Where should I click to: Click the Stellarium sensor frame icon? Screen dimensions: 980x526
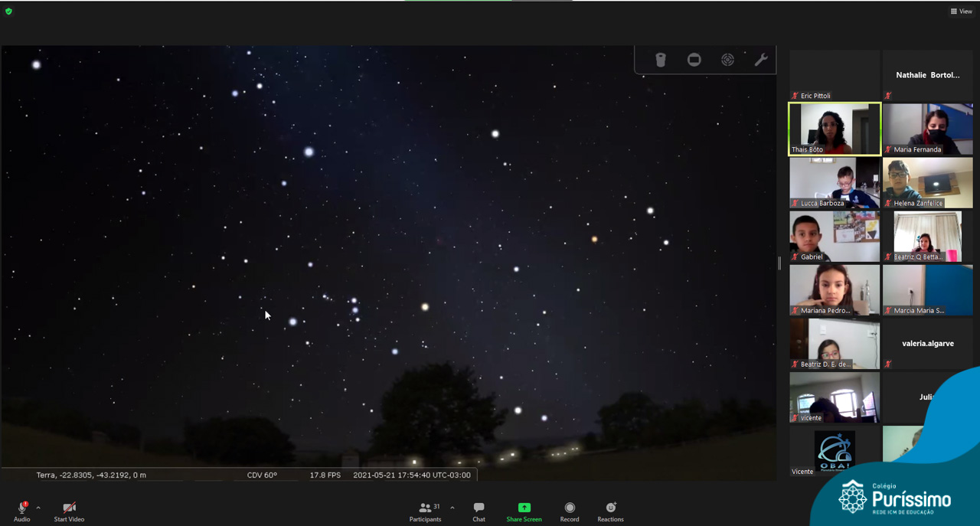click(x=694, y=60)
